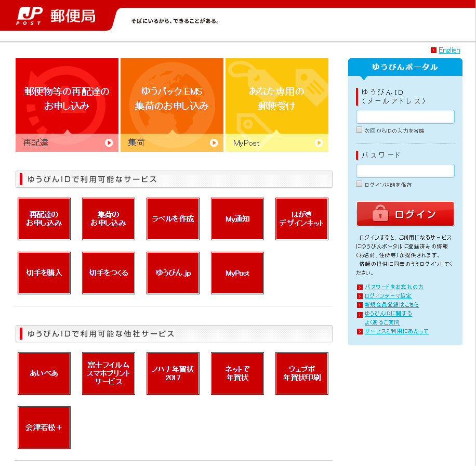Select the 切手をつくる tile

click(109, 273)
